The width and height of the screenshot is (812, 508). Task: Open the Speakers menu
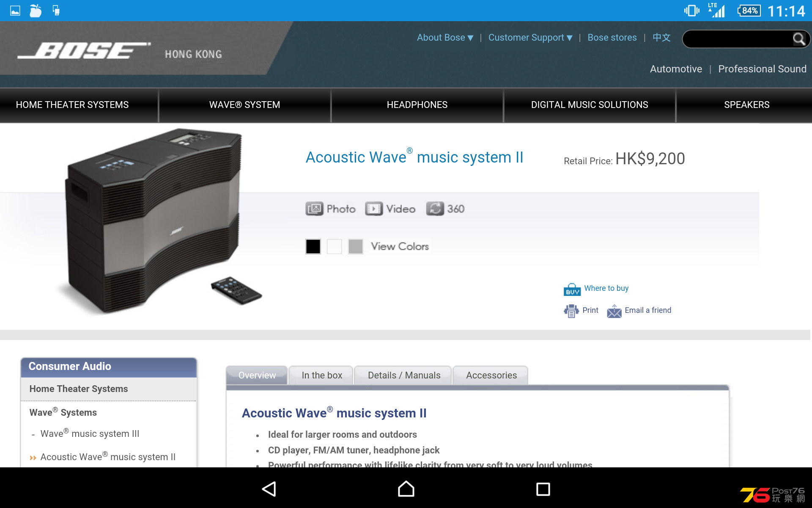click(746, 105)
